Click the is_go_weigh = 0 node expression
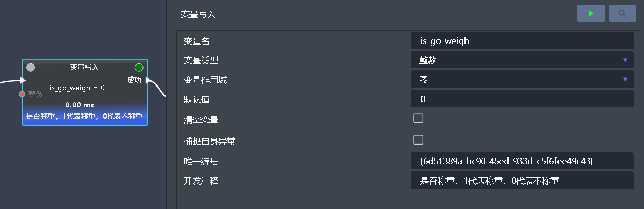644x209 pixels. point(77,88)
